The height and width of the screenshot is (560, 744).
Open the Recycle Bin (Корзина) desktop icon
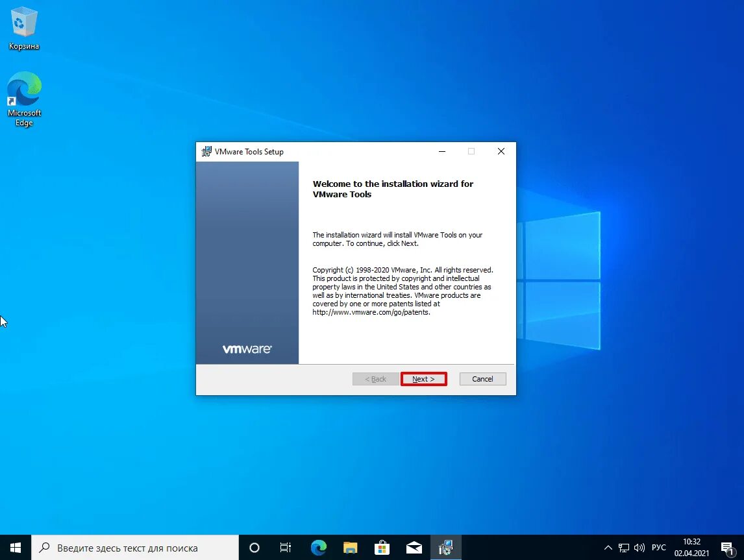coord(24,29)
